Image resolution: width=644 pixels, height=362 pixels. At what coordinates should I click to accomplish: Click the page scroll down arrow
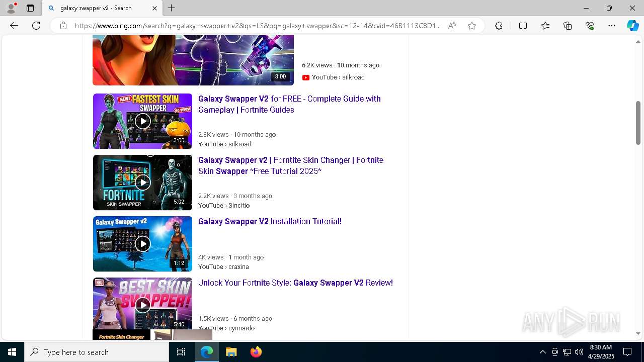638,333
